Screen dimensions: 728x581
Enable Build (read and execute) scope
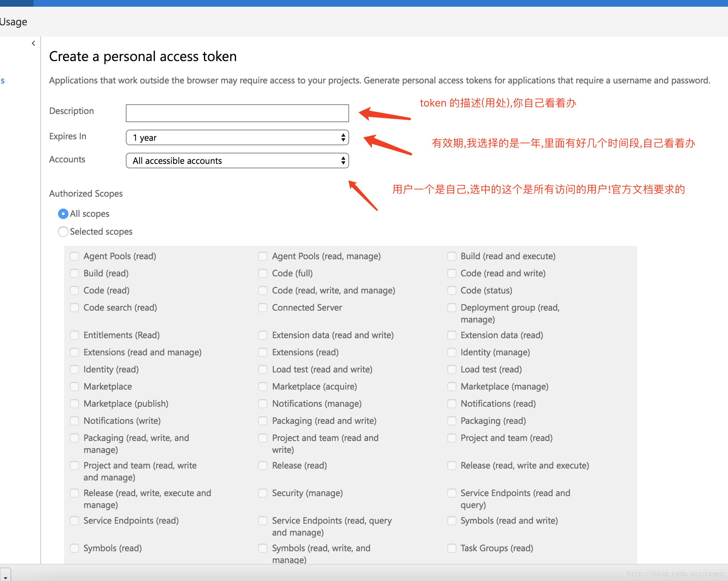tap(452, 256)
